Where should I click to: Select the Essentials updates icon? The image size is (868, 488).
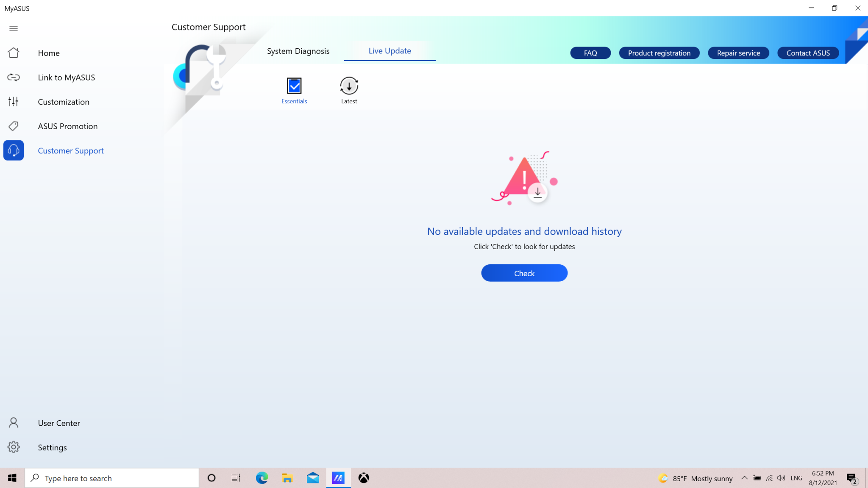294,86
